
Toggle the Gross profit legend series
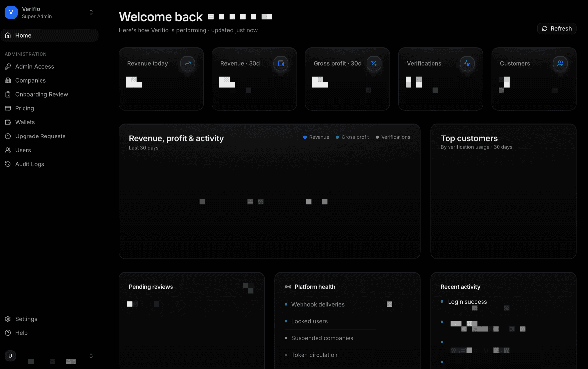[352, 137]
